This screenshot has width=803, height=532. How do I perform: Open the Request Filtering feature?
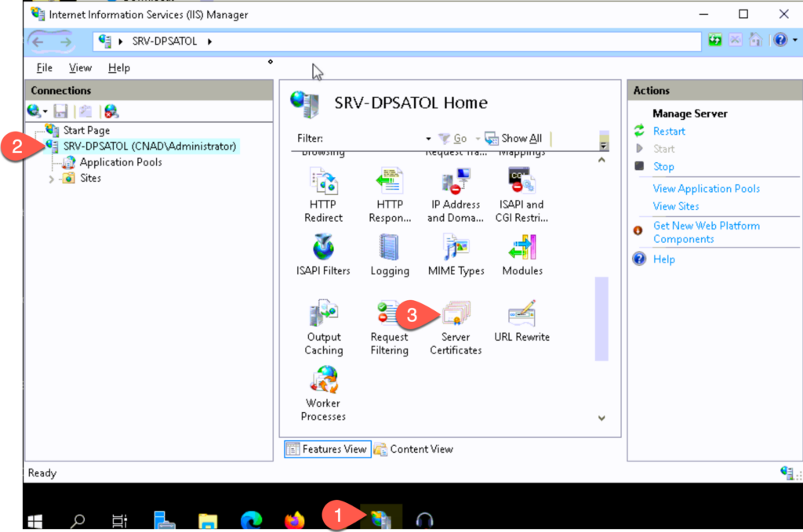[390, 317]
